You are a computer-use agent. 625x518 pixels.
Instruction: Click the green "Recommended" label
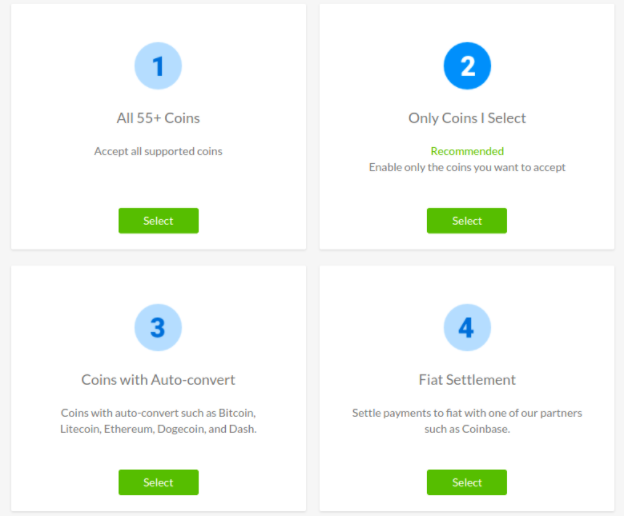click(466, 152)
